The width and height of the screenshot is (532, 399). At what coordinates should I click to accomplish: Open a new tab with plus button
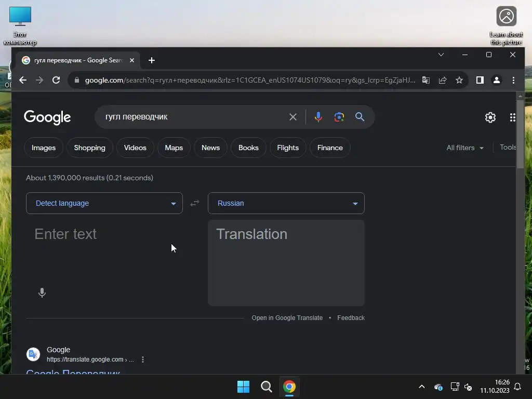coord(152,60)
